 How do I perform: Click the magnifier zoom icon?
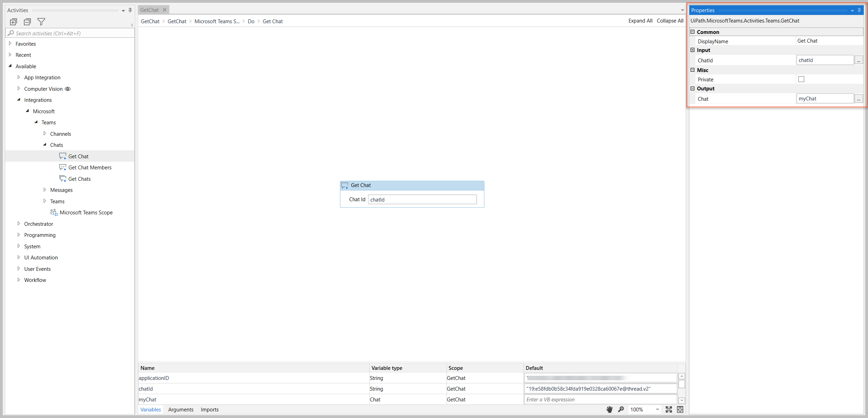(x=621, y=409)
